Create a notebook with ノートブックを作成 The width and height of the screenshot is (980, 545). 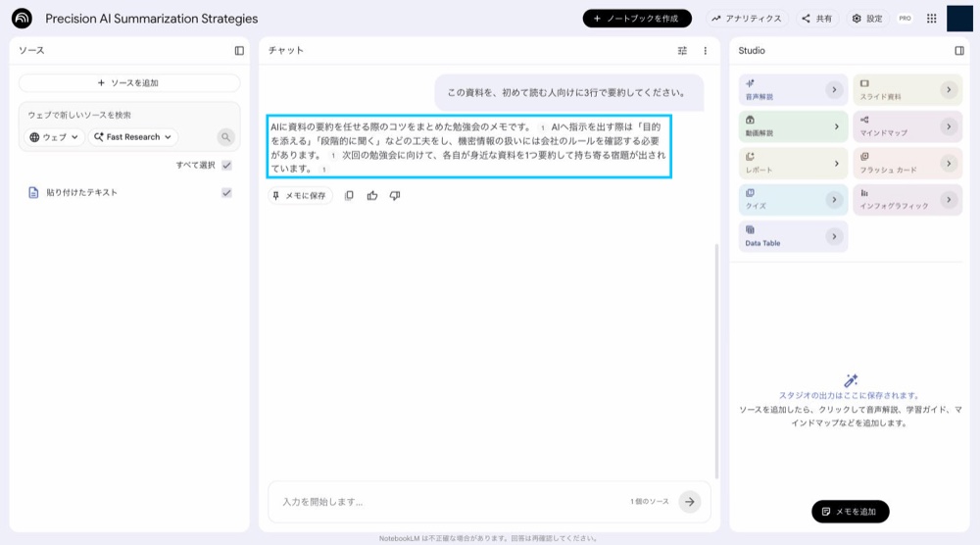point(637,18)
